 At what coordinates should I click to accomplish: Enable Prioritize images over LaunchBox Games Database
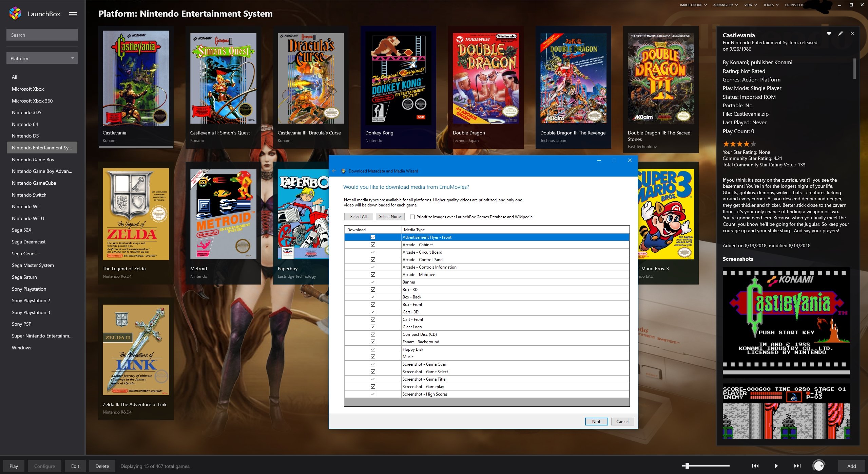click(x=412, y=217)
